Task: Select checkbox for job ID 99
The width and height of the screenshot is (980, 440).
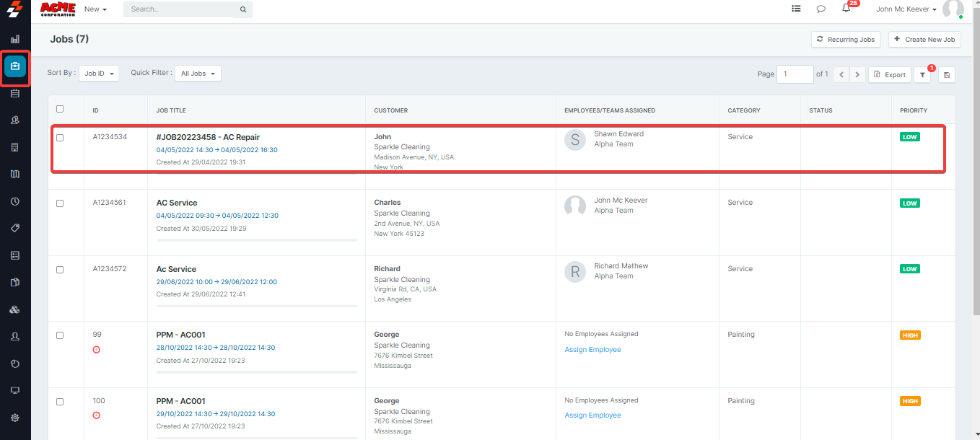Action: [60, 335]
